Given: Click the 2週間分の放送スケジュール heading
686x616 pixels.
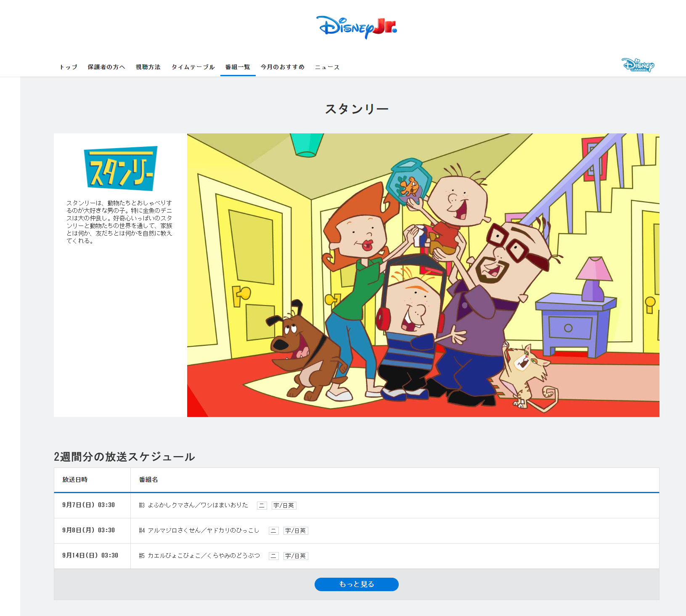Looking at the screenshot, I should [124, 457].
